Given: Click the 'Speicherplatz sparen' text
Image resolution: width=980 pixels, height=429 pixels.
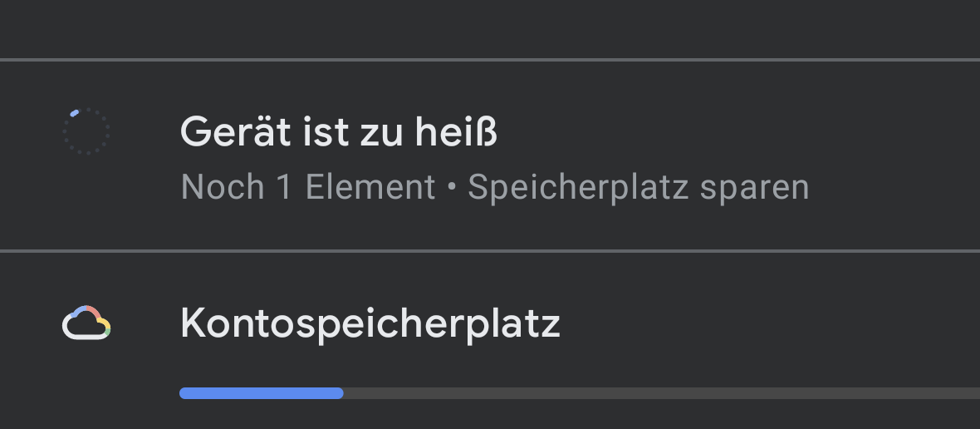Looking at the screenshot, I should click(x=638, y=188).
